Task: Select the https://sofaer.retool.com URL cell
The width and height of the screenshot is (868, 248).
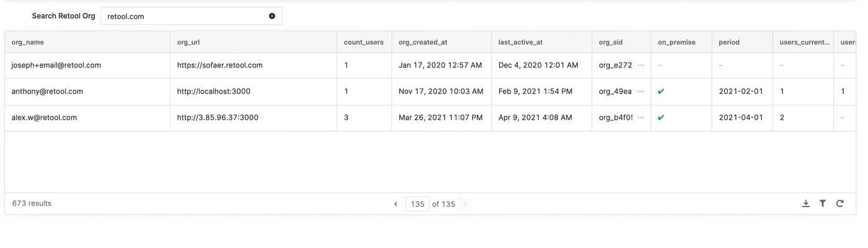Action: 219,65
